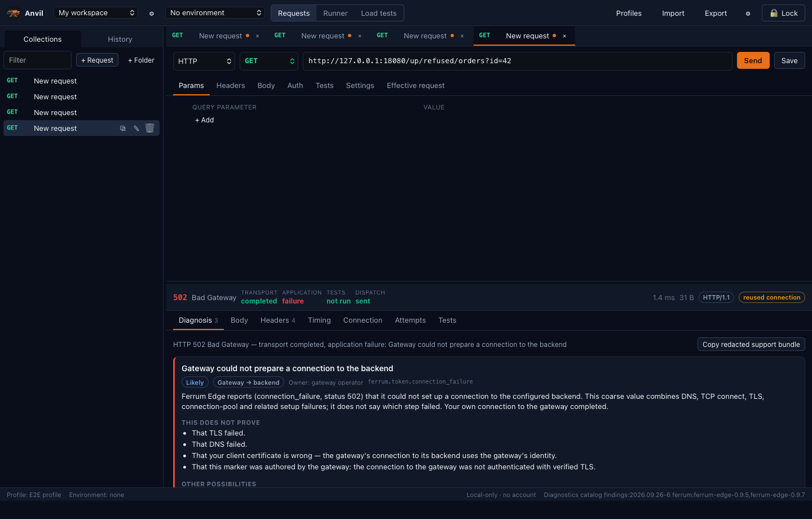Save the request
This screenshot has height=519, width=812.
(x=789, y=60)
